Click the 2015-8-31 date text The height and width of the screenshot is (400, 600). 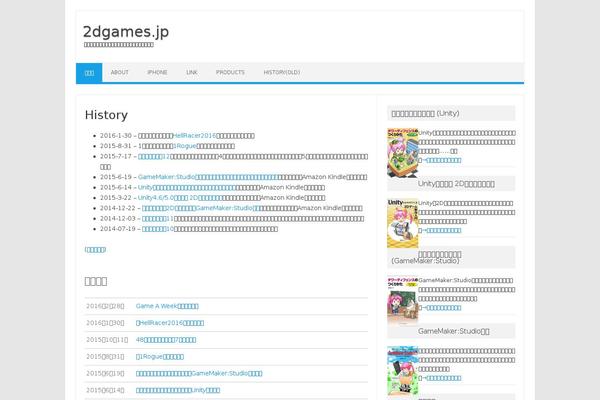click(x=116, y=146)
